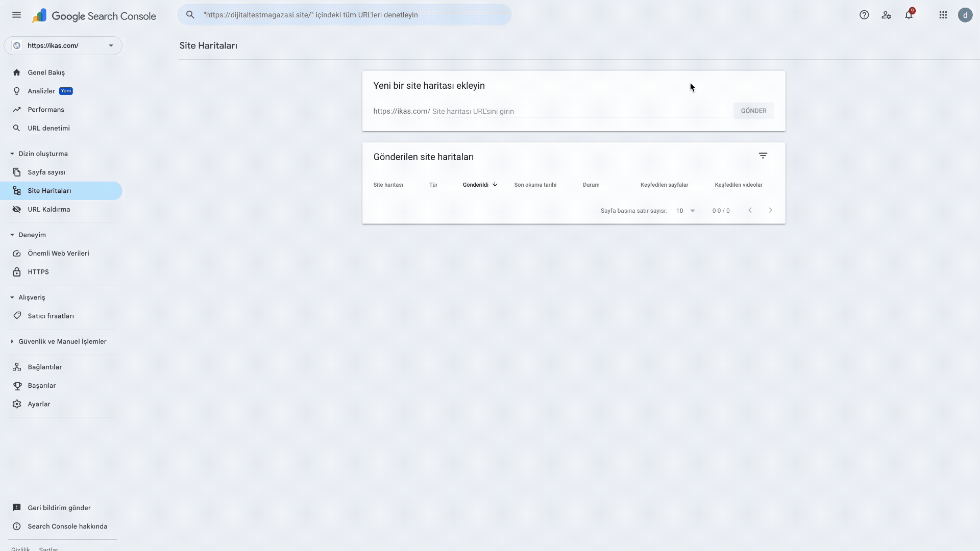
Task: Collapse the Deneyim section
Action: click(12, 235)
